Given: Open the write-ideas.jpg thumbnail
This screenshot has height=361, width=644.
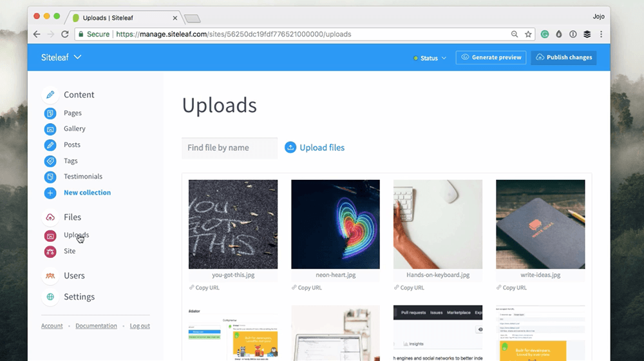Looking at the screenshot, I should point(540,224).
